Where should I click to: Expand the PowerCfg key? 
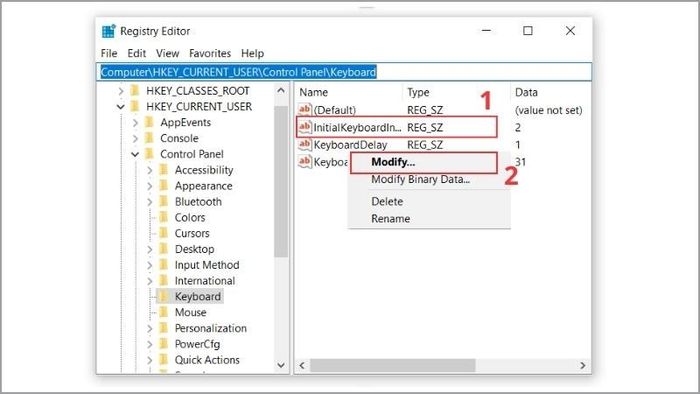tap(150, 344)
